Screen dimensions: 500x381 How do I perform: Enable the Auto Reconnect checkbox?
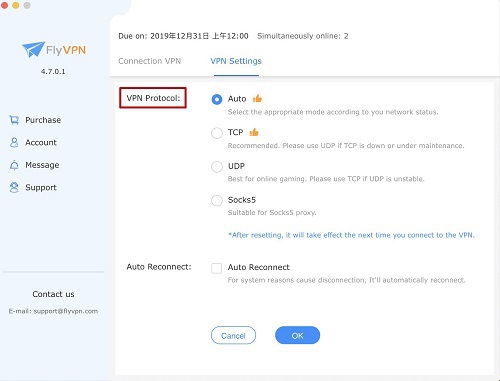(217, 268)
